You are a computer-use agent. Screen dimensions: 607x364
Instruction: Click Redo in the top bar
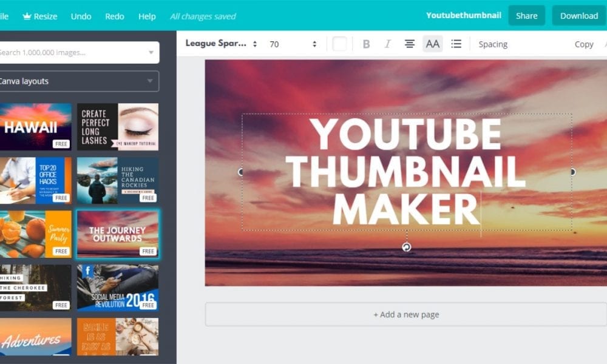(x=115, y=16)
